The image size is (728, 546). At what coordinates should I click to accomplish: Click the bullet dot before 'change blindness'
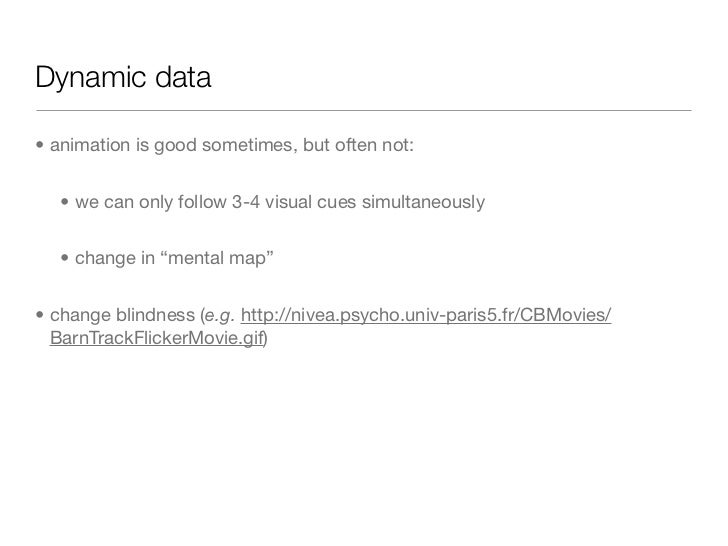(x=40, y=315)
